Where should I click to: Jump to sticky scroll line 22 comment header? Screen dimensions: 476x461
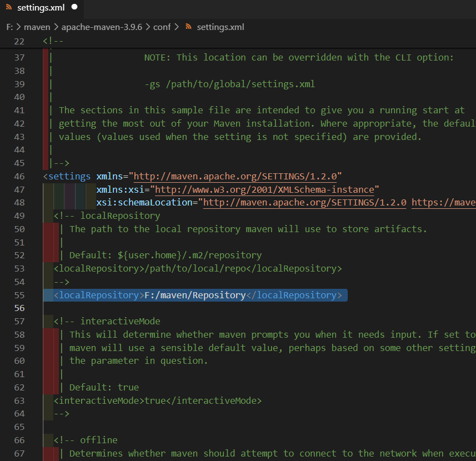tap(53, 42)
